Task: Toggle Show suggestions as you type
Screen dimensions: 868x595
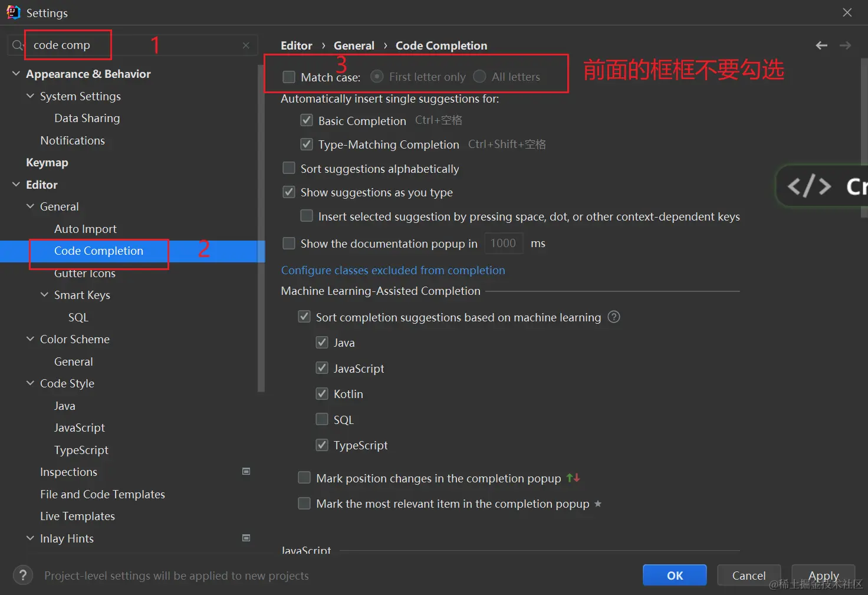Action: tap(289, 192)
